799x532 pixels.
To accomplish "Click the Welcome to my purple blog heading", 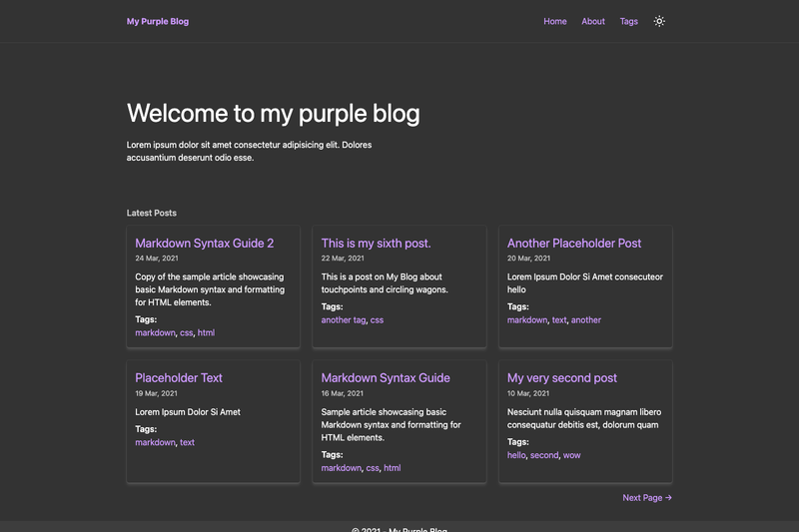I will click(x=273, y=114).
